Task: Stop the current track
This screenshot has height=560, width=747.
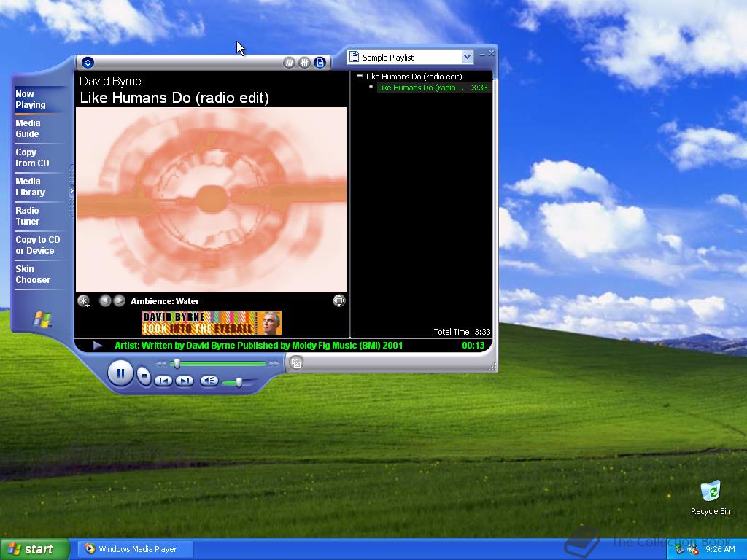Action: 144,376
